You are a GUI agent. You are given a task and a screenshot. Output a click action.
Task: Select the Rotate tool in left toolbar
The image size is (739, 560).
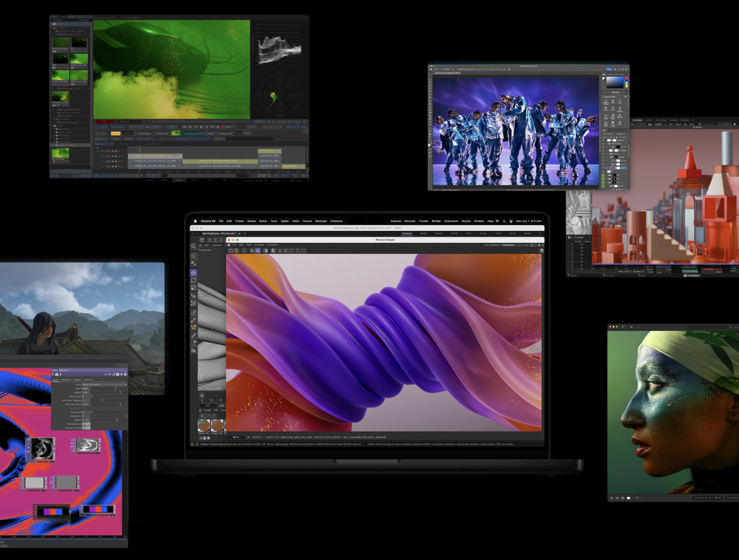click(193, 280)
